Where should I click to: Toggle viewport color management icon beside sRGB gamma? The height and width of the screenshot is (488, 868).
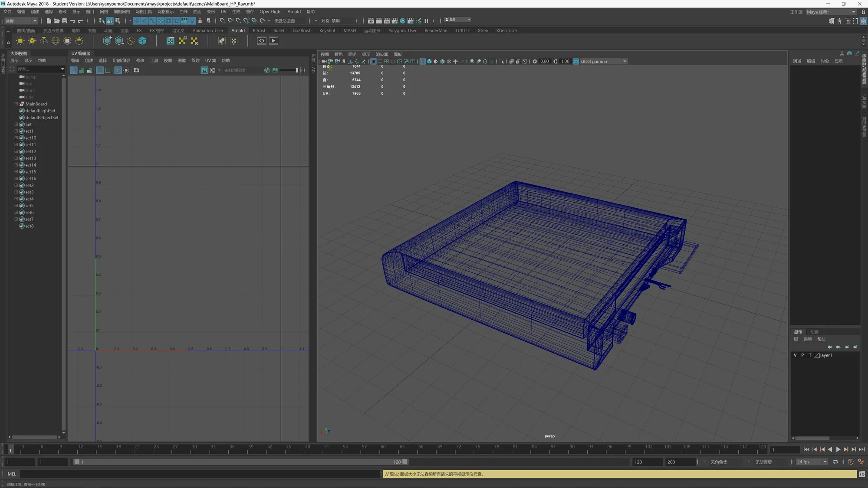pos(576,62)
